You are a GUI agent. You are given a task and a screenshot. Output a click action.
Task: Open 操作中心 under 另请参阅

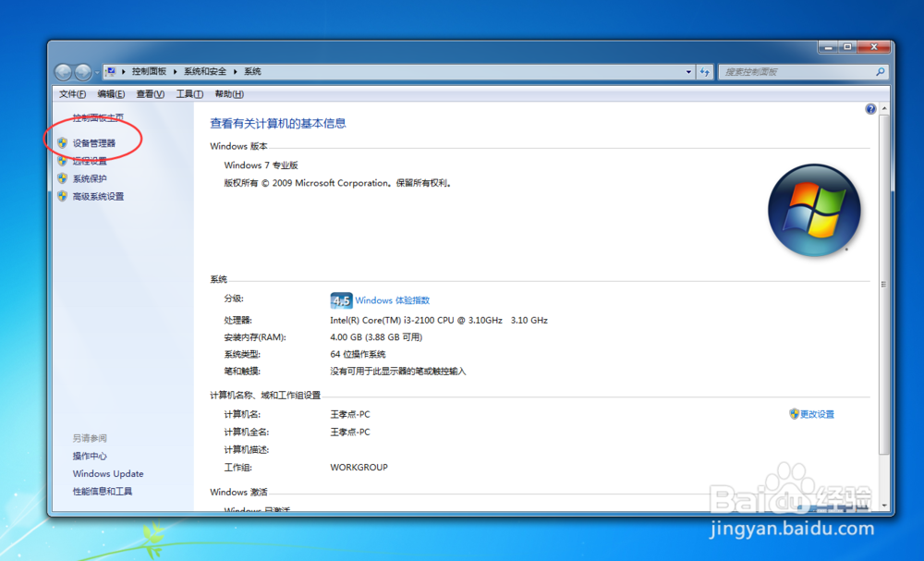coord(90,456)
